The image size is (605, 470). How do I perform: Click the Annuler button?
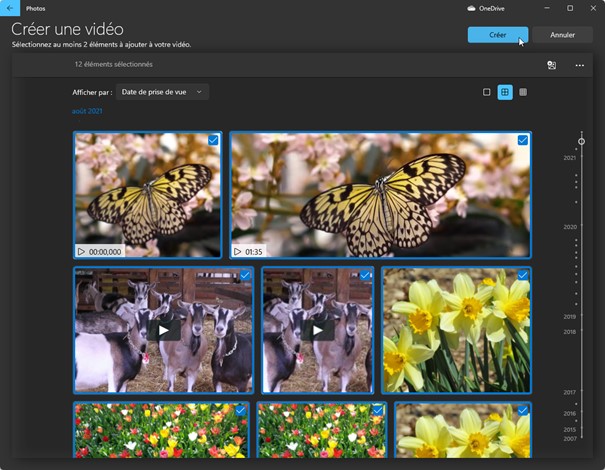tap(563, 35)
